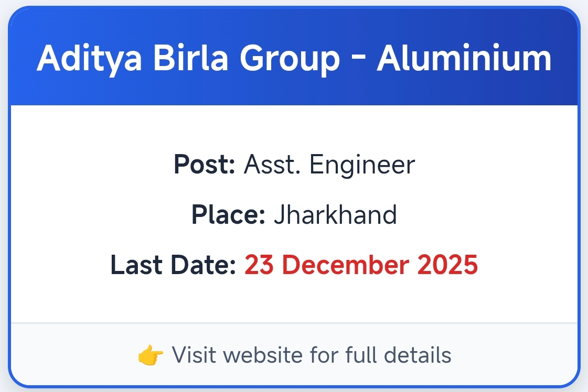588x392 pixels.
Task: Select the word 'Engineer'
Action: tap(362, 165)
